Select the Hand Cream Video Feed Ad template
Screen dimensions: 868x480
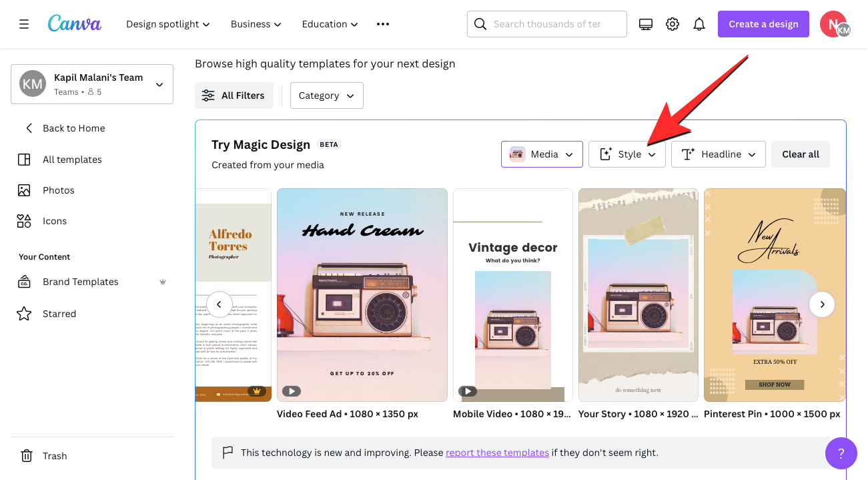362,294
